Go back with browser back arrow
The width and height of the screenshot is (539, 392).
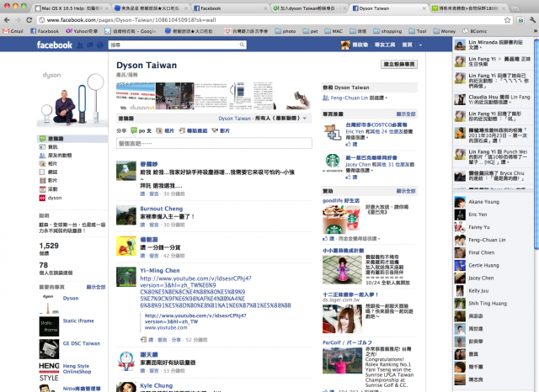[x=7, y=20]
